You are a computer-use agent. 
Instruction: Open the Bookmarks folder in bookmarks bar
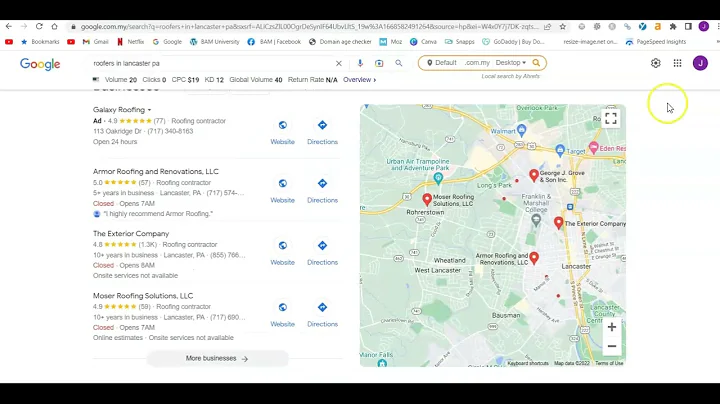40,42
